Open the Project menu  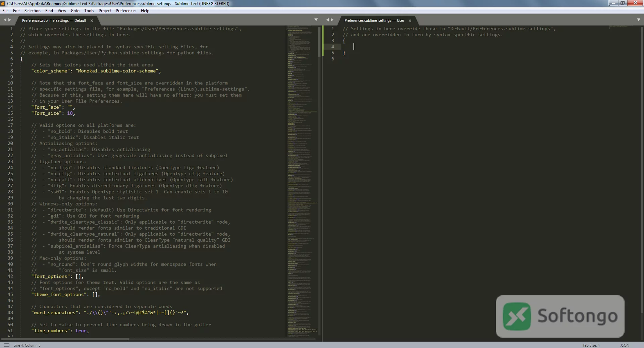tap(105, 11)
